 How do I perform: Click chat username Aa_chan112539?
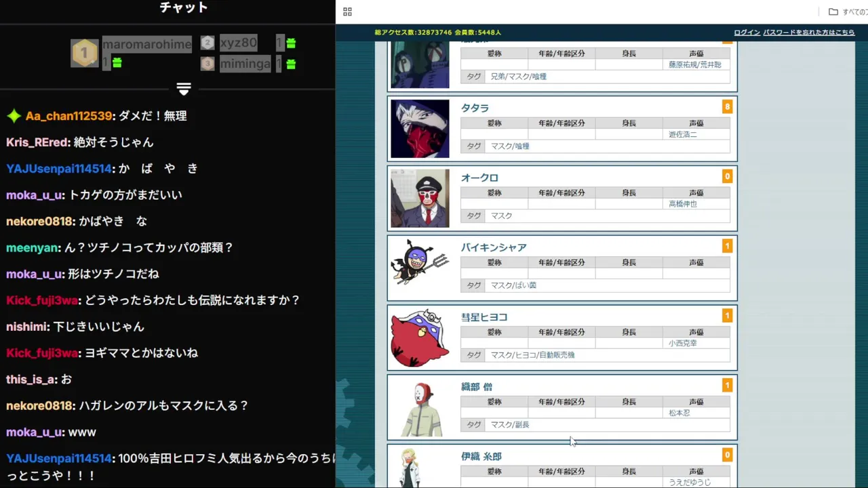pos(68,117)
